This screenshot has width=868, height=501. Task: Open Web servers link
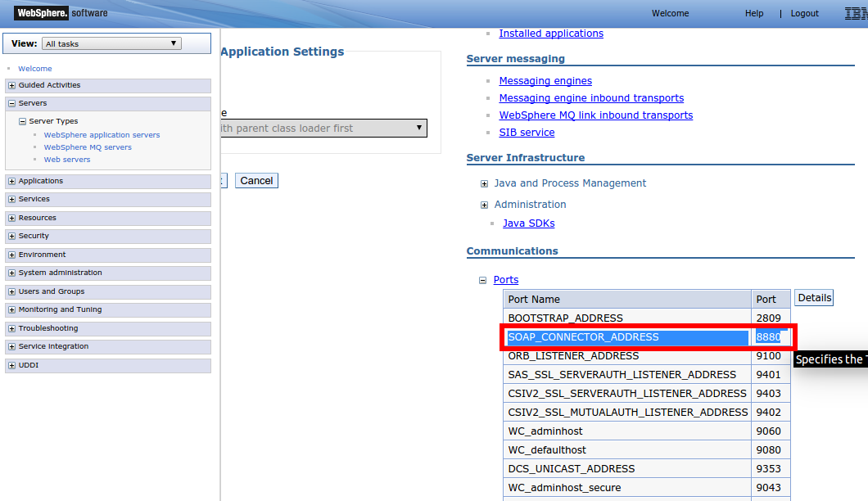(x=67, y=160)
